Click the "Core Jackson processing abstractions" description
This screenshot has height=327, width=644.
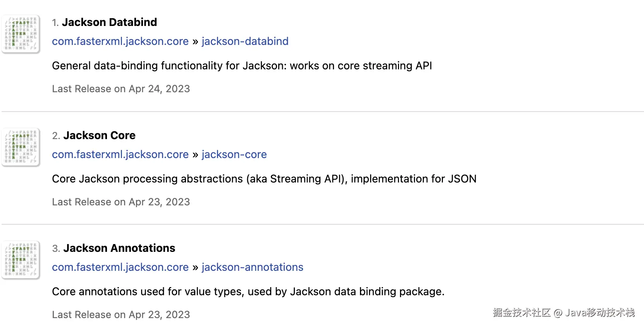(x=264, y=179)
